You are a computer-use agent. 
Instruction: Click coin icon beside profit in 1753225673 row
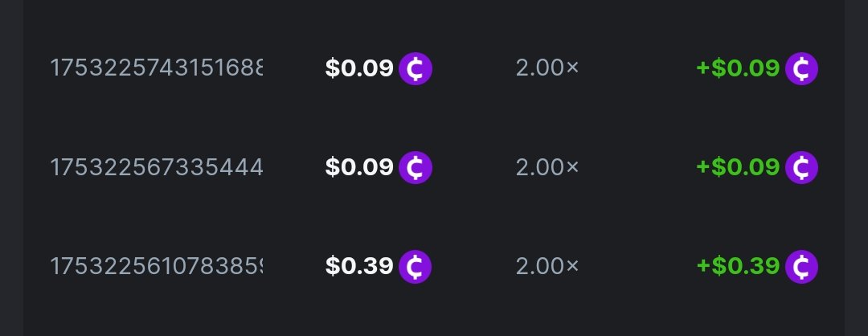[801, 167]
